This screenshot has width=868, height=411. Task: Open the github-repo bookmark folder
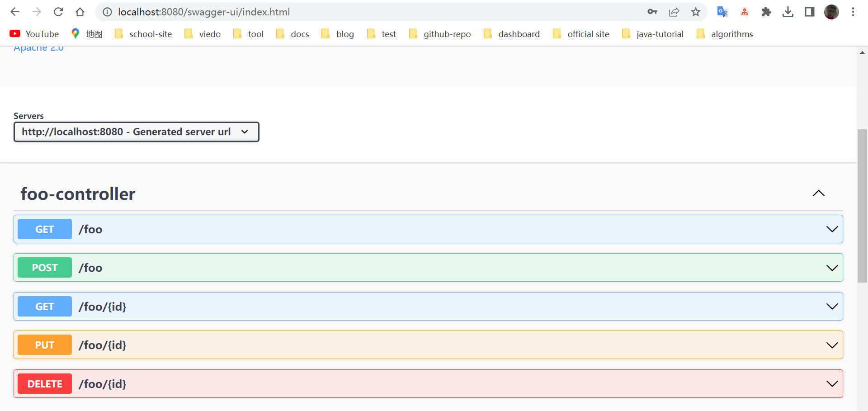point(440,34)
